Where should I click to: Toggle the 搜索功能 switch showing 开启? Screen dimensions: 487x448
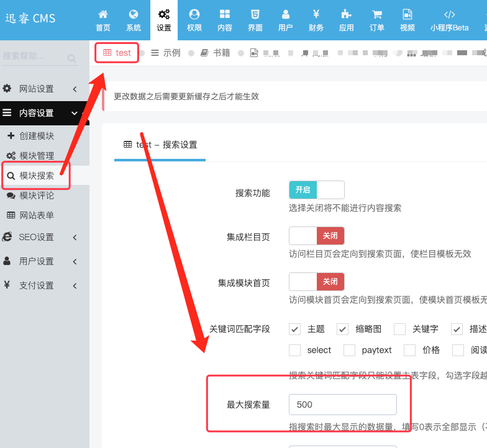tap(317, 190)
